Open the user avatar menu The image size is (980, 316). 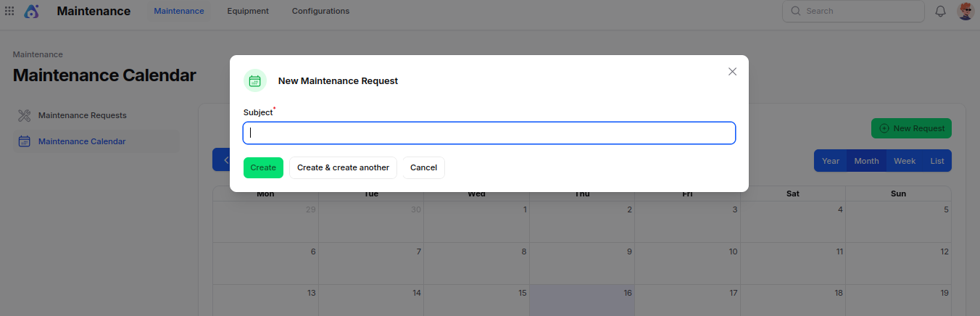(x=965, y=11)
